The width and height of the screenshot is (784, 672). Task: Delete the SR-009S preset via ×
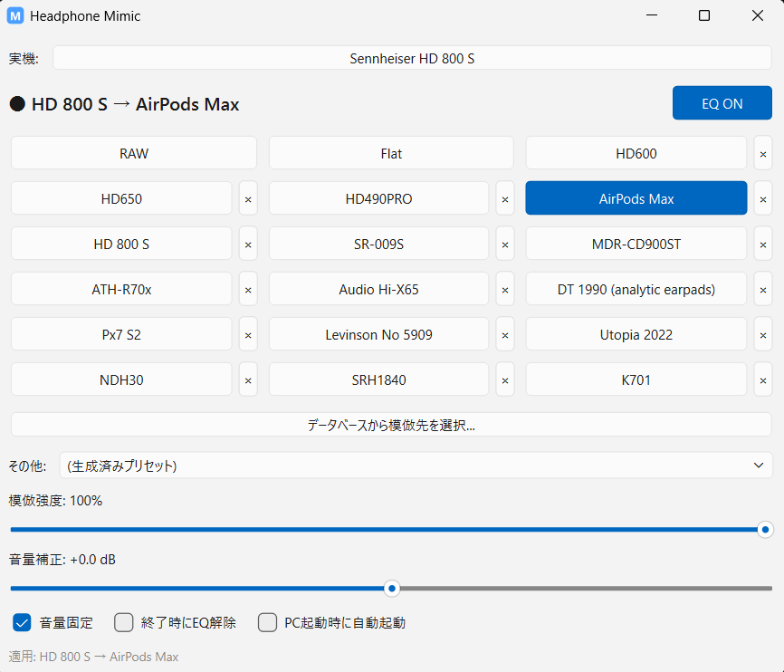click(x=505, y=244)
